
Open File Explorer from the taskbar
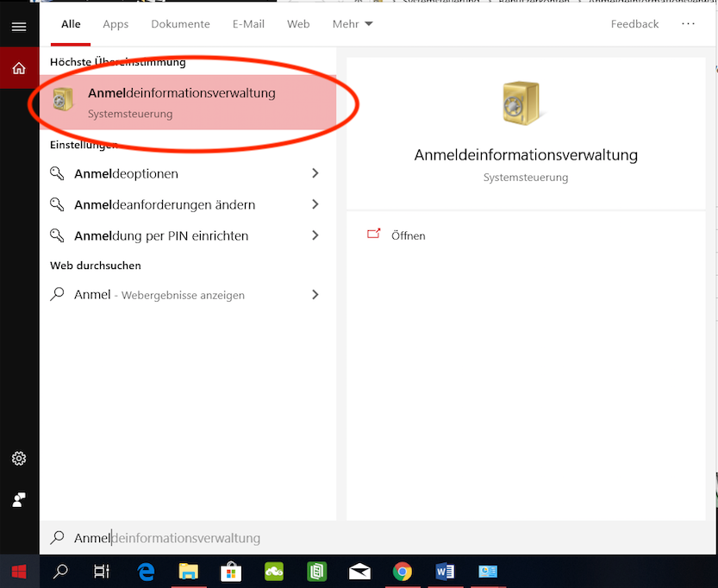[x=188, y=572]
